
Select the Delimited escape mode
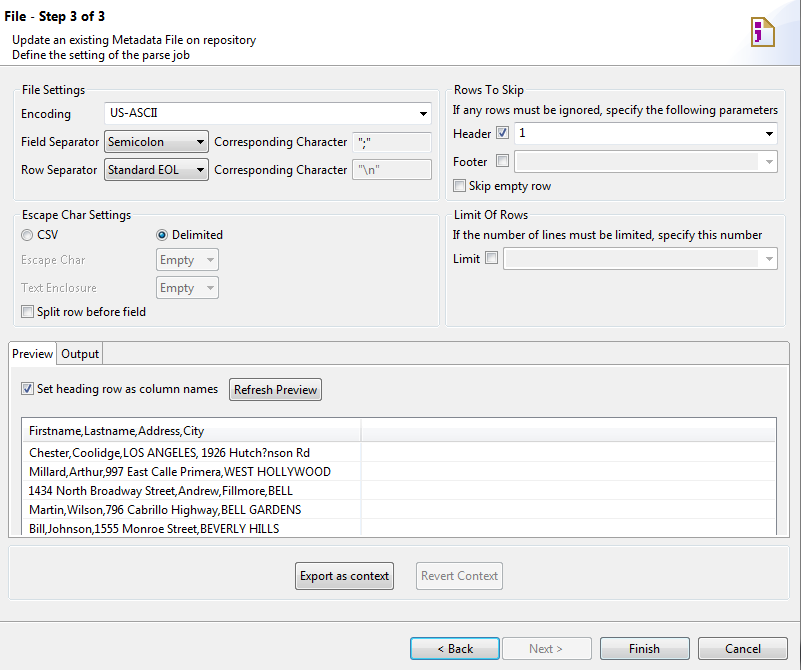pyautogui.click(x=162, y=235)
